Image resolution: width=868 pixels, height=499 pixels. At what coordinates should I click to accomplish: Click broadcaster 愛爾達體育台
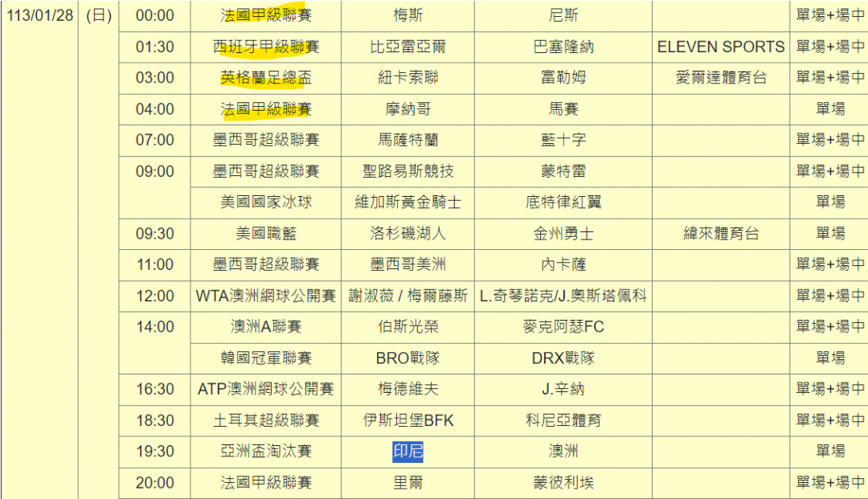point(721,78)
